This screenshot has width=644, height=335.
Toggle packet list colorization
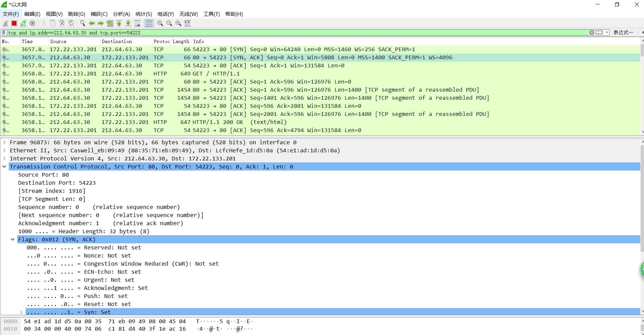click(149, 23)
